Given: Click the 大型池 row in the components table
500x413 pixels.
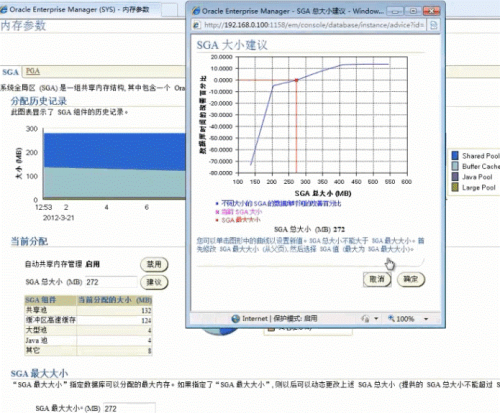Looking at the screenshot, I should 88,330.
